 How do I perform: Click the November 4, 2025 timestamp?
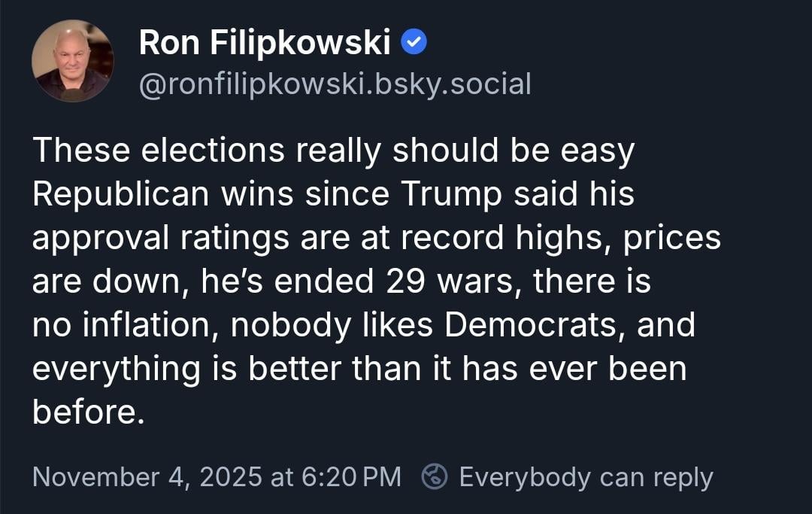[217, 477]
